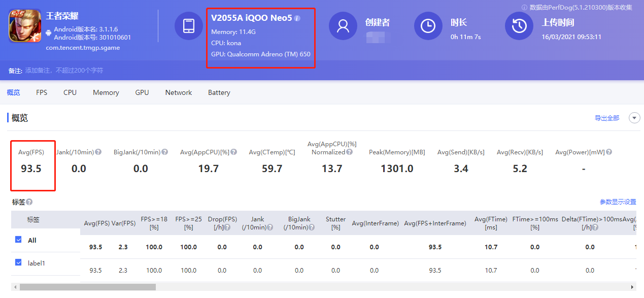This screenshot has height=298, width=644.
Task: Click scrollbar left arrow under the table
Action: click(15, 287)
